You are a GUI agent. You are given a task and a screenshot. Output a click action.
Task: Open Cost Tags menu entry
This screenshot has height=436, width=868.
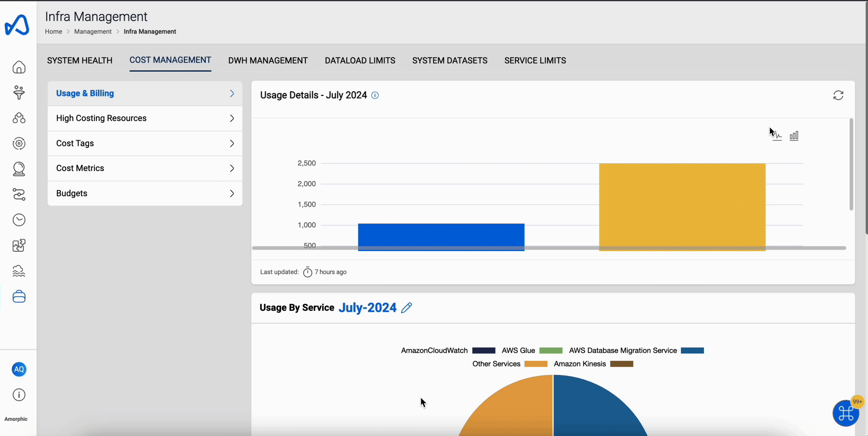tap(145, 143)
